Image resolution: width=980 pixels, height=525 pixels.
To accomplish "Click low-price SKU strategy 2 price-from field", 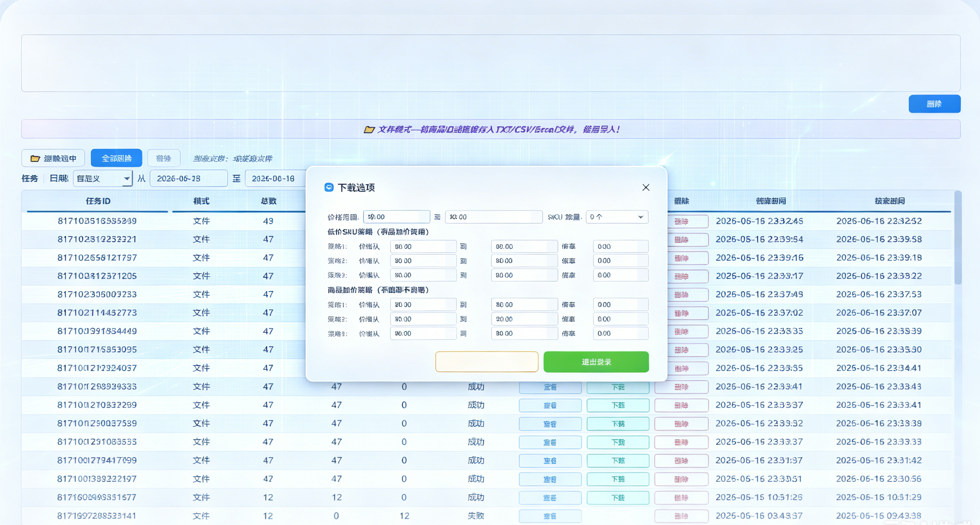I will coord(424,260).
